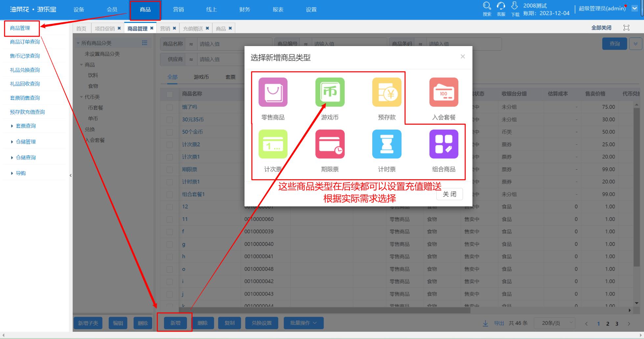Close the dialog with the X icon

[x=463, y=57]
